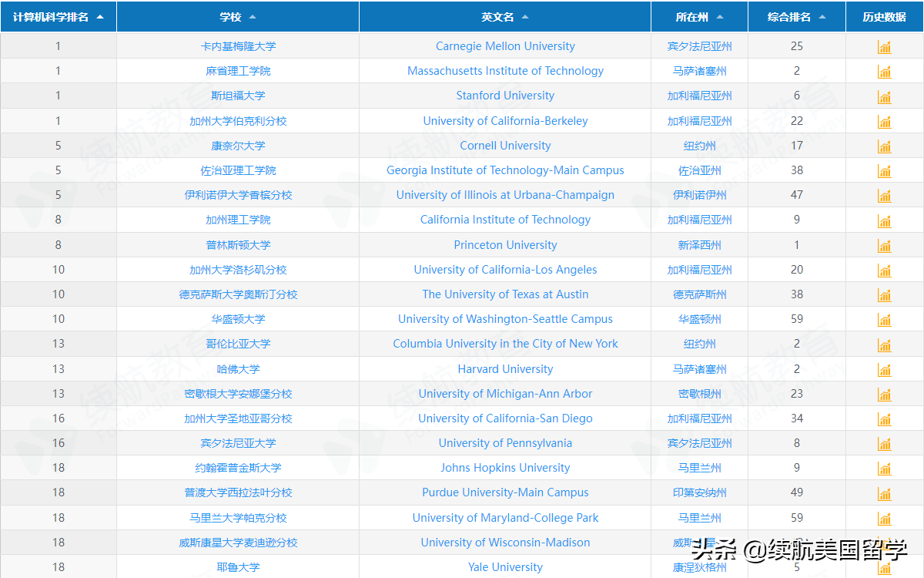
Task: Open historical data chart for University of Pennsylvania
Action: (884, 443)
